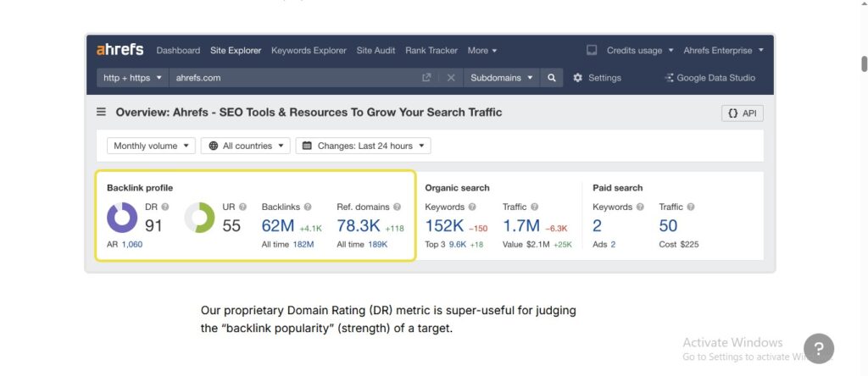
Task: Open Rank Tracker
Action: point(431,50)
